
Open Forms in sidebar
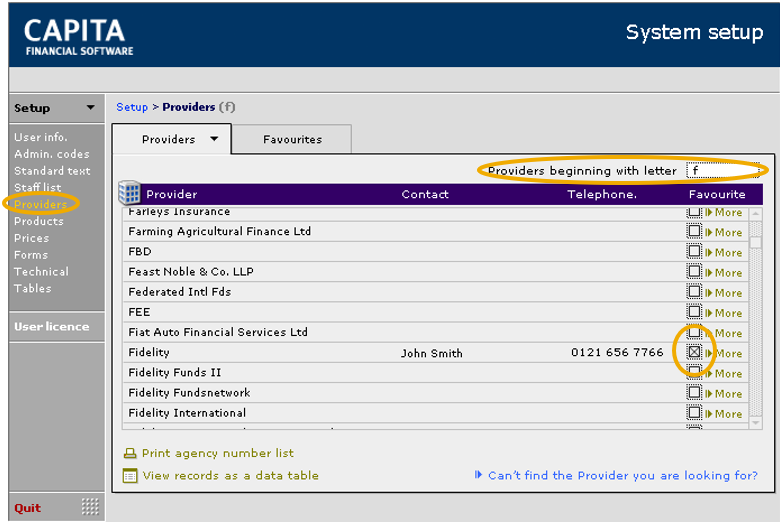(x=31, y=255)
